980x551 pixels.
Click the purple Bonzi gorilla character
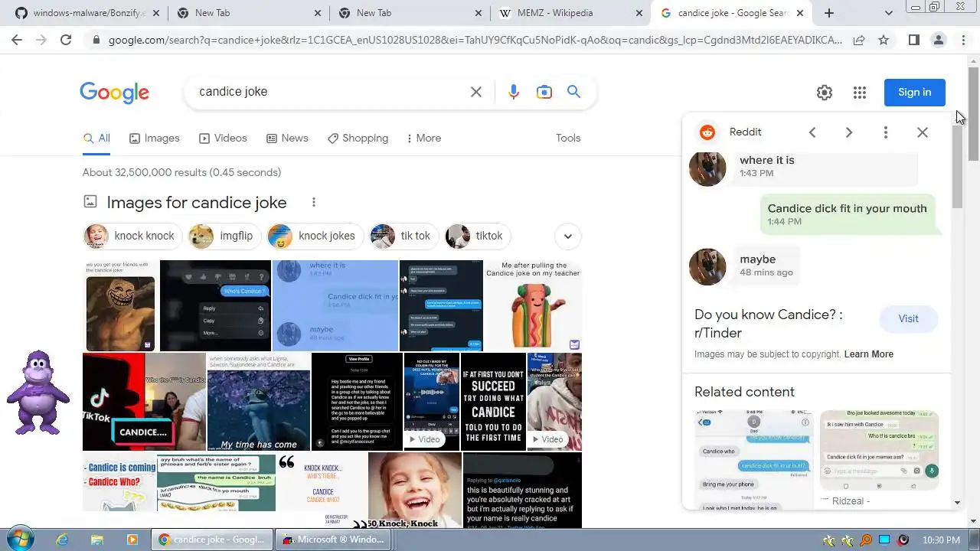pos(38,393)
